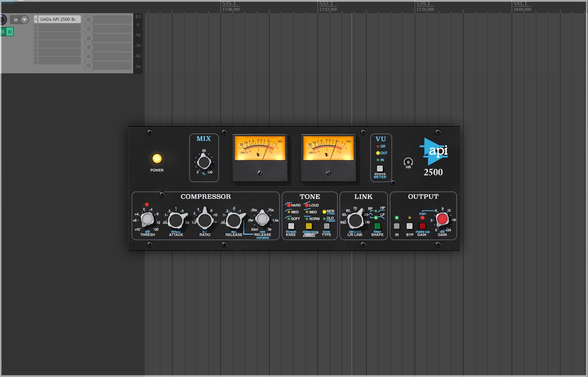Click the third send knob icon

89,38
